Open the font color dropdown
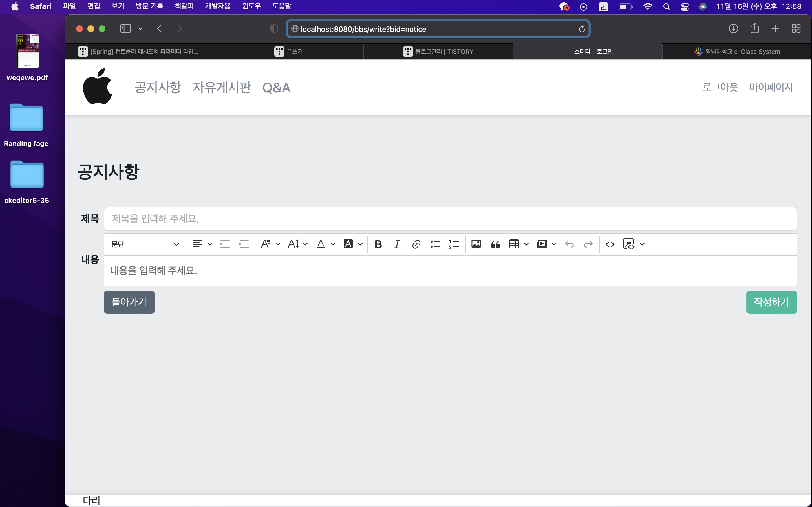 coord(332,244)
